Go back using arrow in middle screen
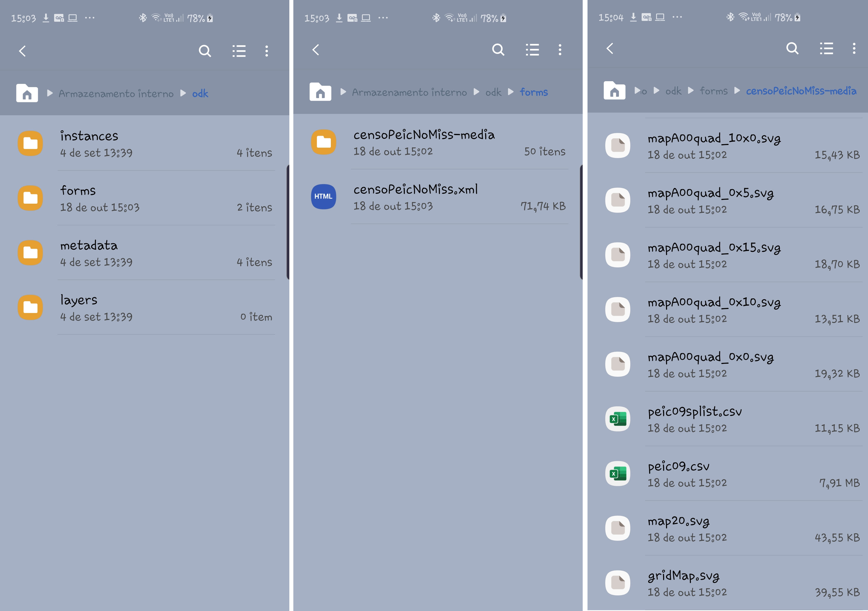Screen dimensions: 868x611 [316, 50]
